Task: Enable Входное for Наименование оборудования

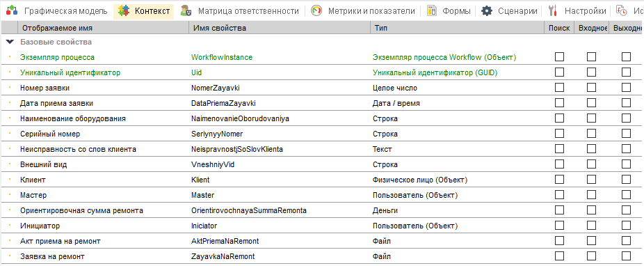Action: tap(591, 118)
